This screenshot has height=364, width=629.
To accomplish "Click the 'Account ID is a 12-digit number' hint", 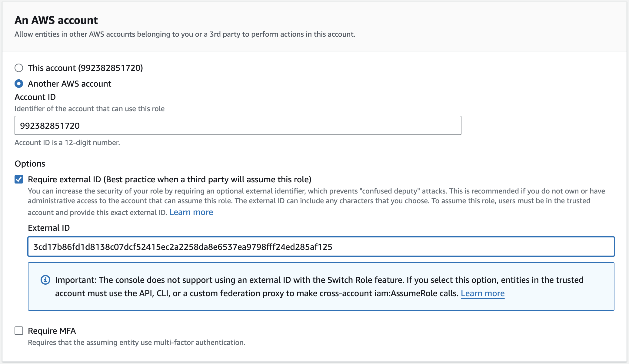I will coord(67,142).
